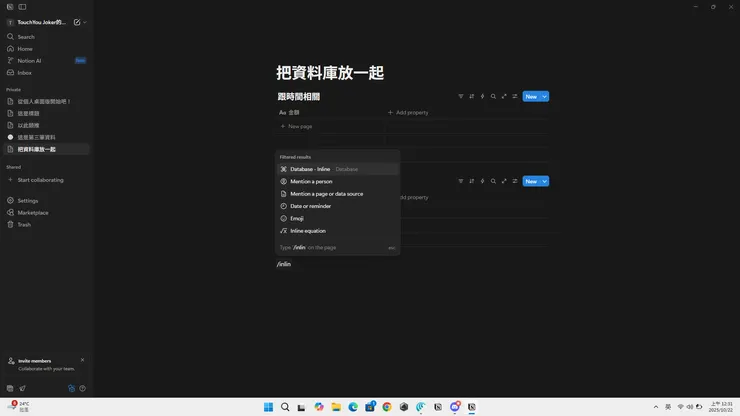Click the Private section label

13,90
